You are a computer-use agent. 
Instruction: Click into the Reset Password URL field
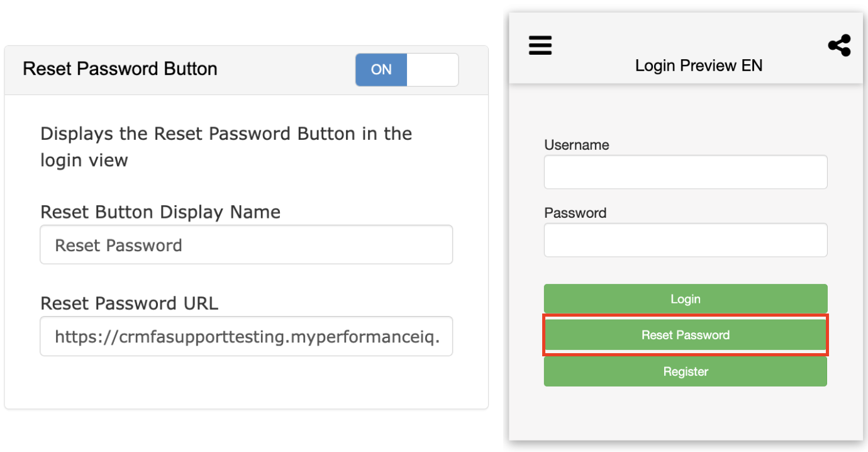(x=246, y=336)
